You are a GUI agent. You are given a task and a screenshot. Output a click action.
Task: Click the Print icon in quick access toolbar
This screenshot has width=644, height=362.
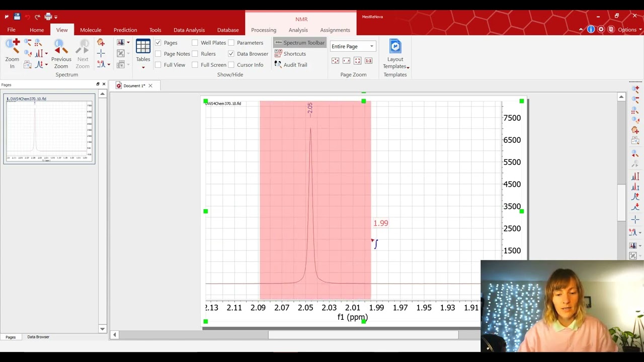[48, 17]
